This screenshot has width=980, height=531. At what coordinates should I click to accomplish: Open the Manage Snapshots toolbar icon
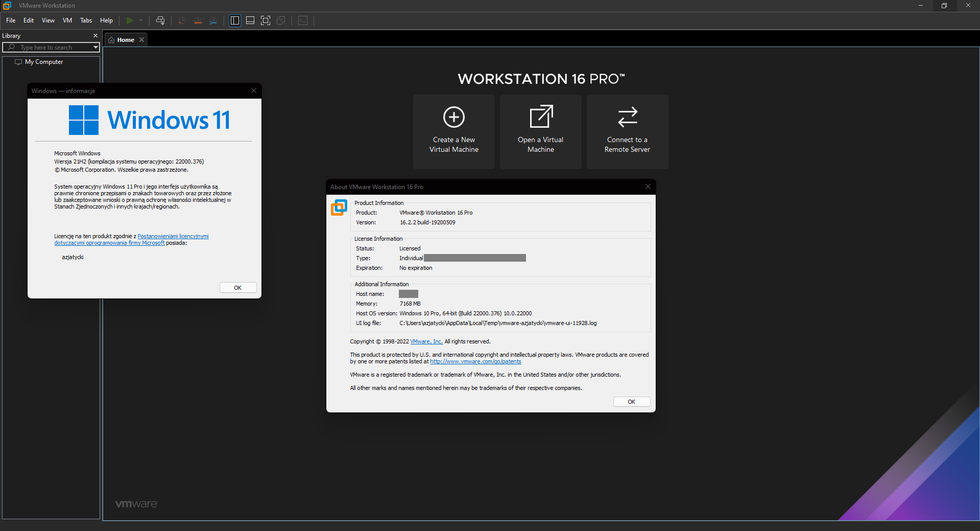point(213,20)
